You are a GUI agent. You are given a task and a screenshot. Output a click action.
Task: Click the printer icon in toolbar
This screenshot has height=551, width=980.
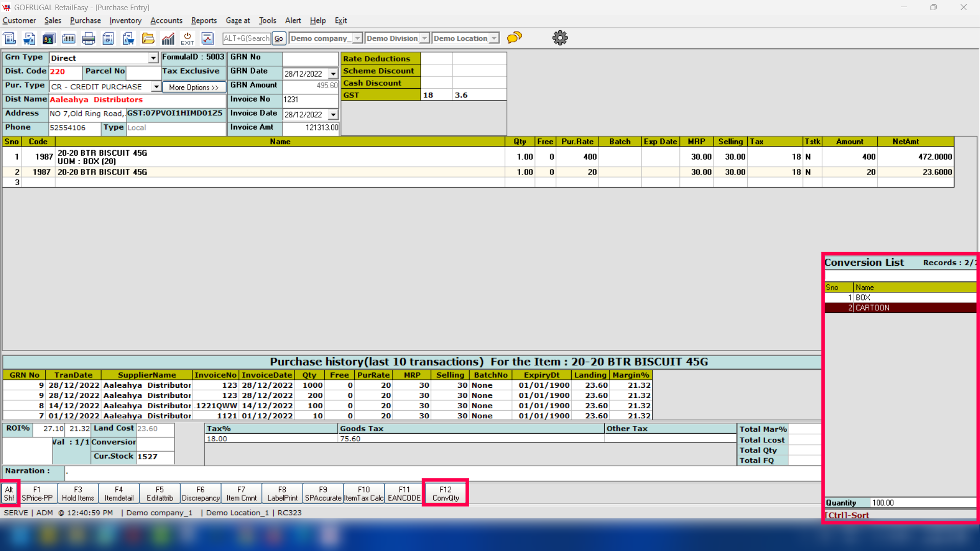[88, 38]
